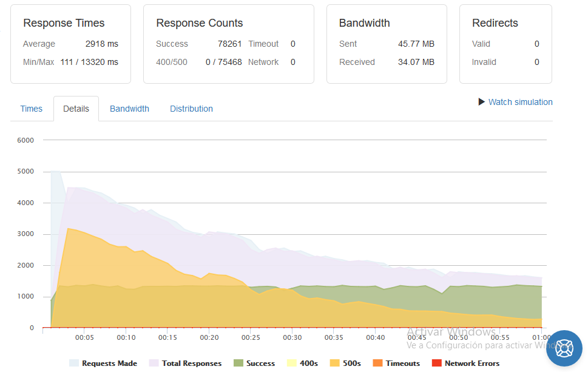The image size is (588, 372).
Task: Select the Details tab
Action: pos(76,109)
